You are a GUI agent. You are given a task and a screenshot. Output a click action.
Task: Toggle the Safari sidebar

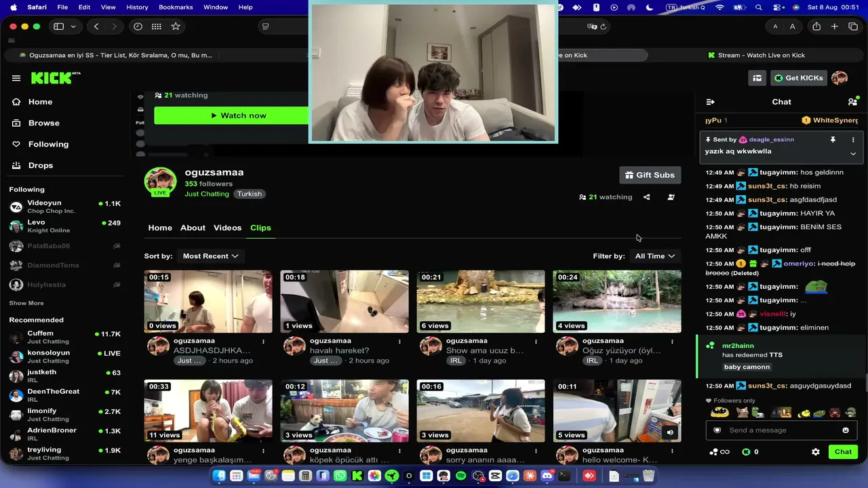click(x=58, y=26)
